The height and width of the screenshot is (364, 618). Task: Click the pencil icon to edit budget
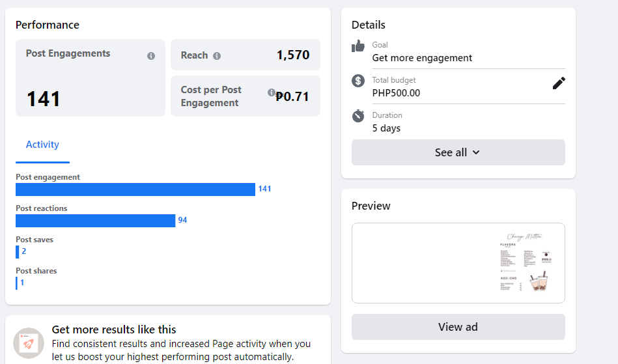pyautogui.click(x=559, y=83)
